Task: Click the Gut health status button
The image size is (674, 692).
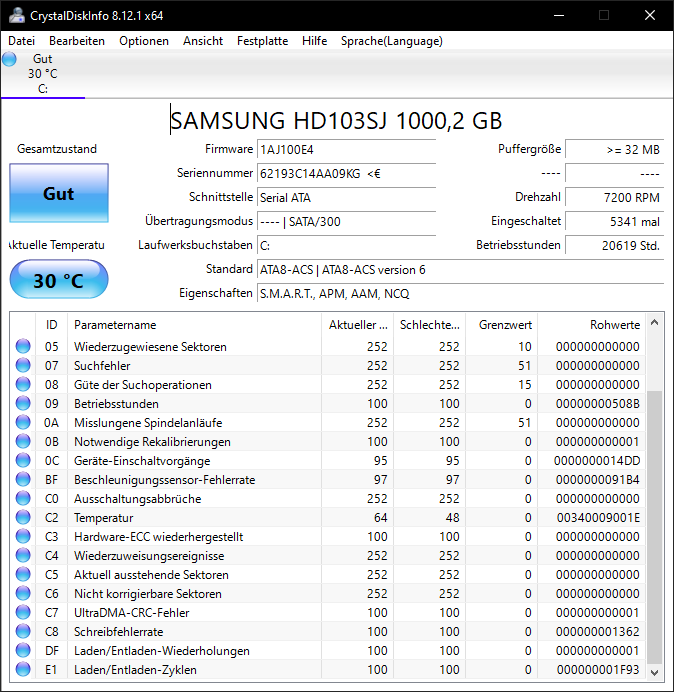Action: point(59,193)
